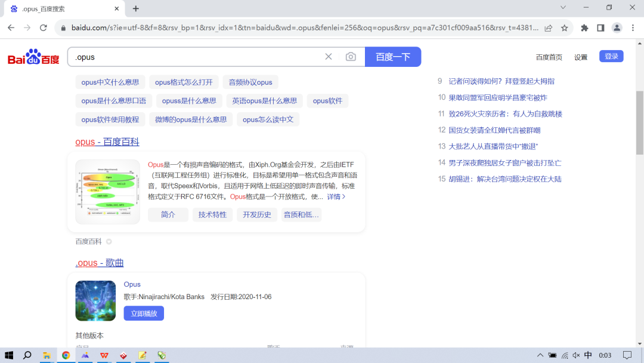Open 设置 settings menu
Screen dimensions: 644x363
click(581, 57)
